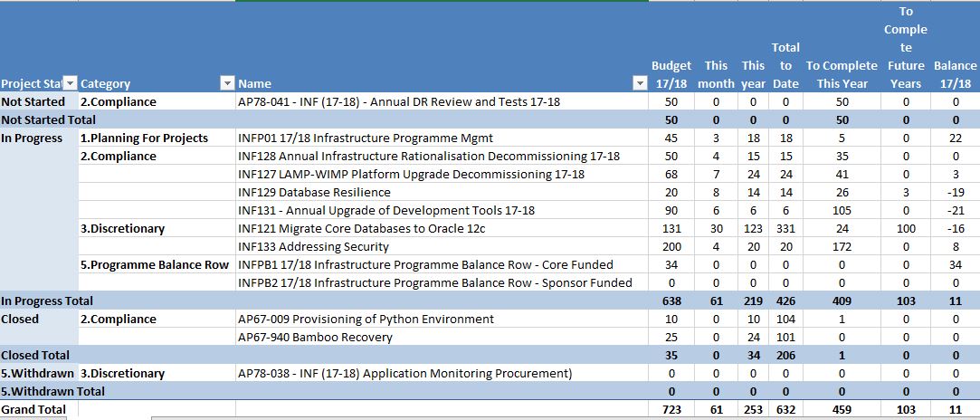980x420 pixels.
Task: Click the 104 Total to Date for AP67-009
Action: click(x=785, y=320)
